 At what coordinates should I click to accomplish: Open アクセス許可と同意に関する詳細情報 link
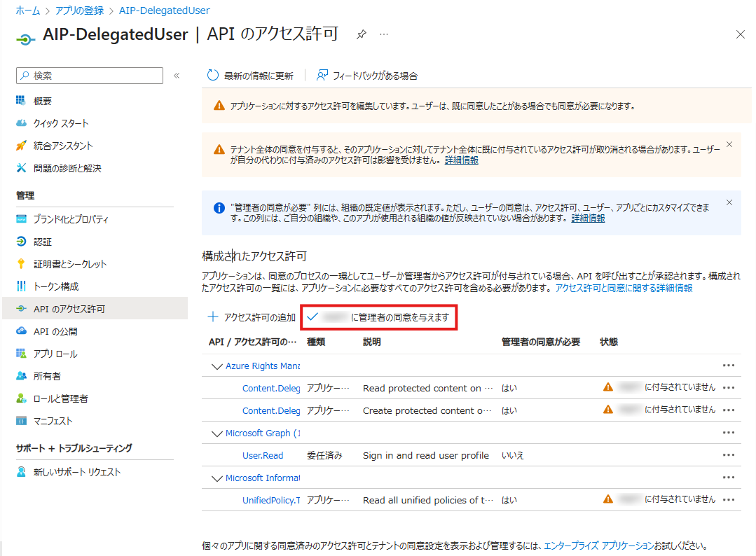[x=624, y=288]
